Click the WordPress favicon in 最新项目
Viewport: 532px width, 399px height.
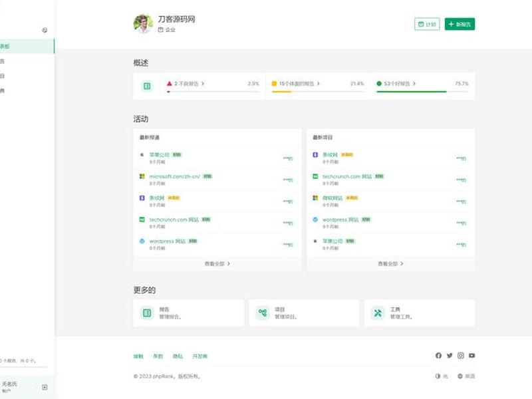[x=315, y=219]
